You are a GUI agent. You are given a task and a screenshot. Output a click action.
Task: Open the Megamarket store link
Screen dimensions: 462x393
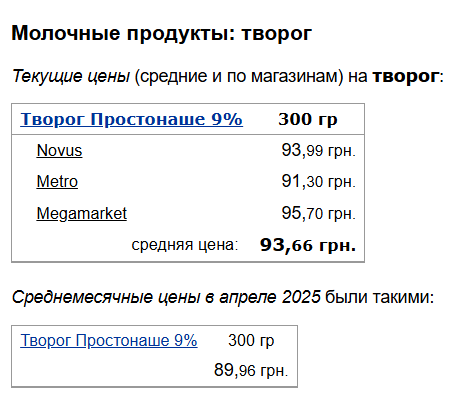click(82, 214)
